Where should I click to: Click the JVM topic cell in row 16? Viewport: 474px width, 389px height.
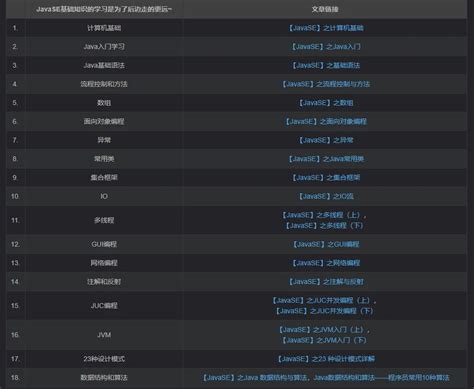104,335
